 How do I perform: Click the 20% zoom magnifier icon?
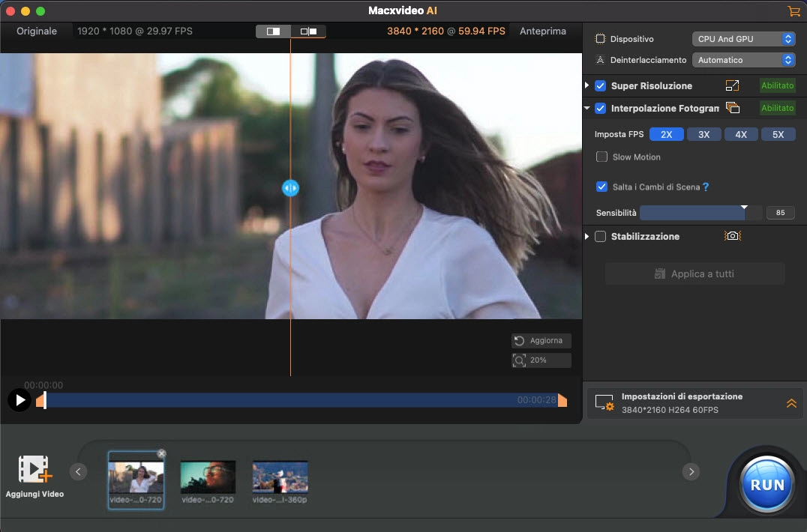[x=519, y=360]
